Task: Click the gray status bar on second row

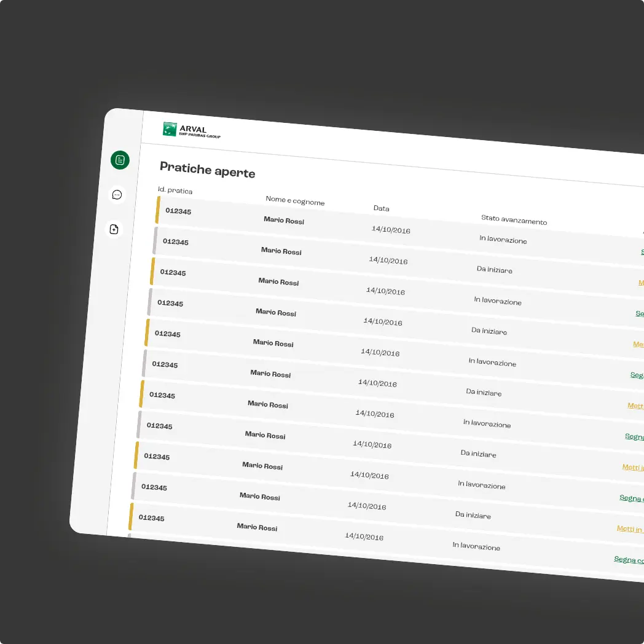Action: coord(155,240)
